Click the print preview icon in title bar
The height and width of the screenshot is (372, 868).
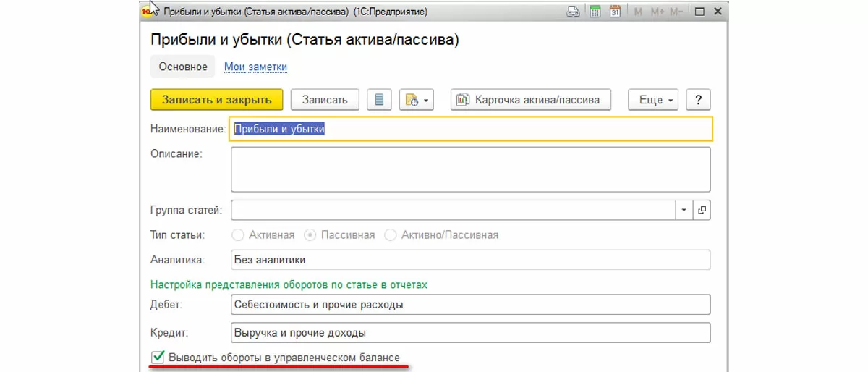pyautogui.click(x=573, y=12)
